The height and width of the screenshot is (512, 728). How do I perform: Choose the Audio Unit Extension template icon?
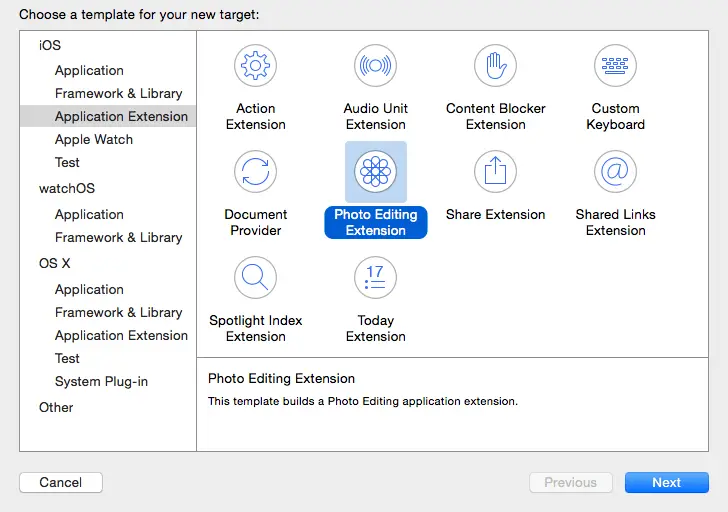[375, 66]
